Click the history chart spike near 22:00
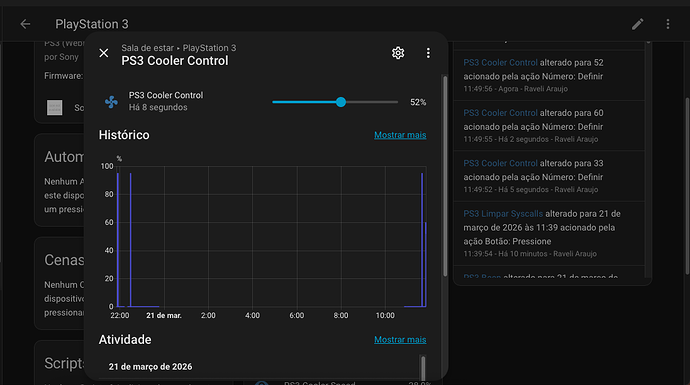The image size is (690, 385). 118,240
